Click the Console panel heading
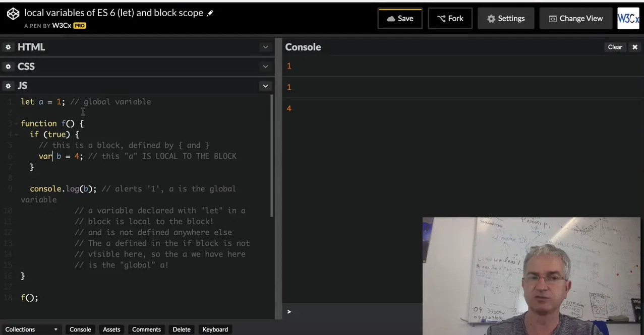 point(303,47)
